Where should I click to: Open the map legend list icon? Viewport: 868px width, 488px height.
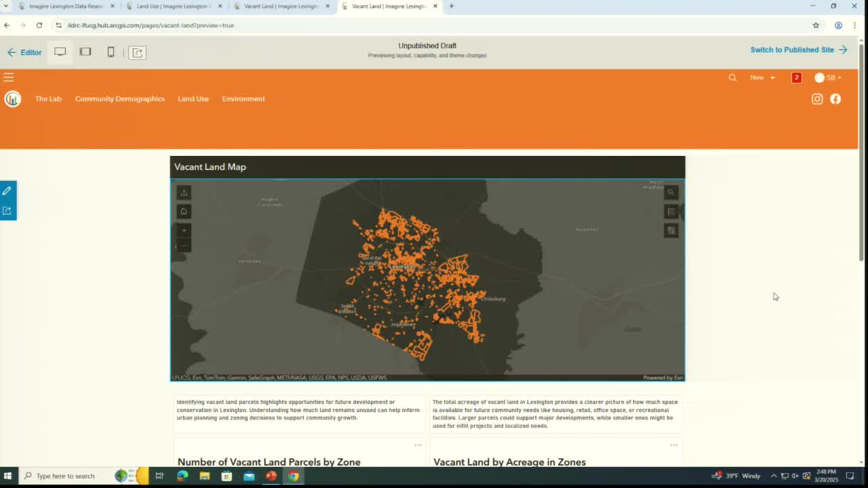671,211
